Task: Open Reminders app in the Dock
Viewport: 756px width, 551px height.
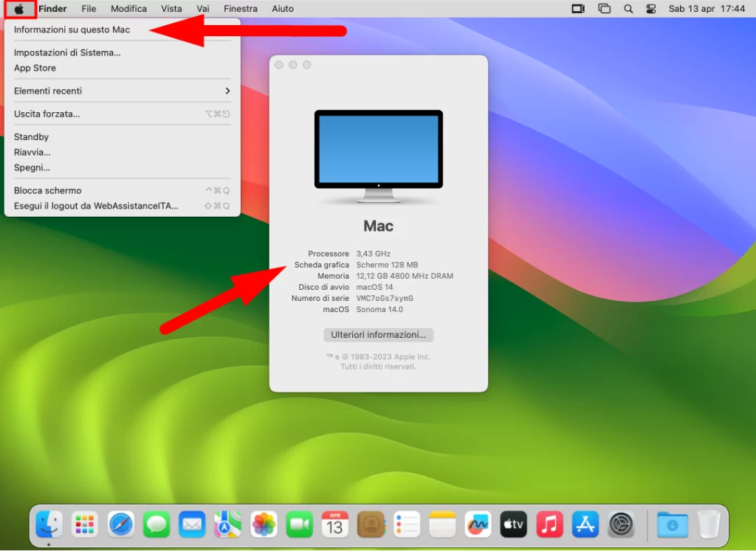Action: (x=407, y=524)
